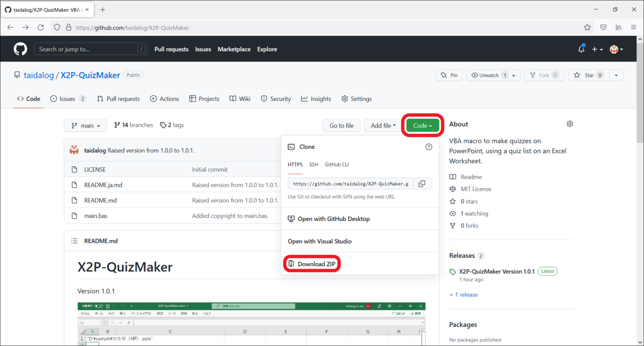
Task: Open the Insights tab
Action: [316, 99]
